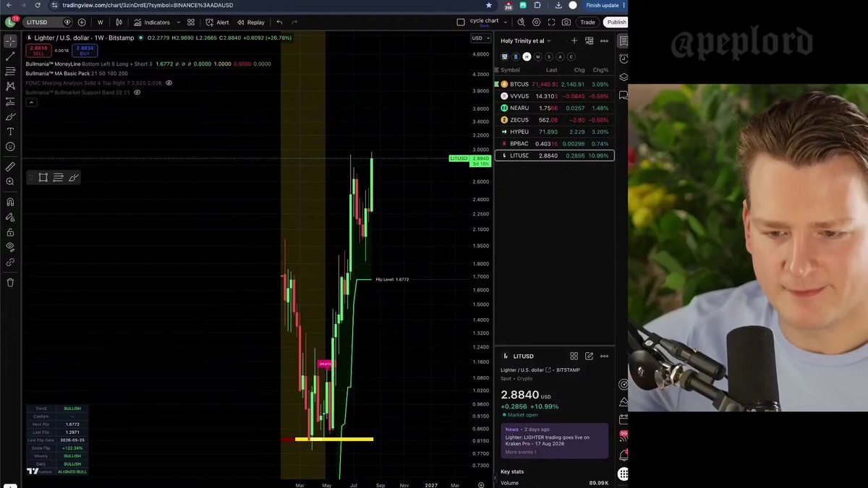Viewport: 868px width, 488px height.
Task: Undo the last chart action
Action: tap(279, 22)
